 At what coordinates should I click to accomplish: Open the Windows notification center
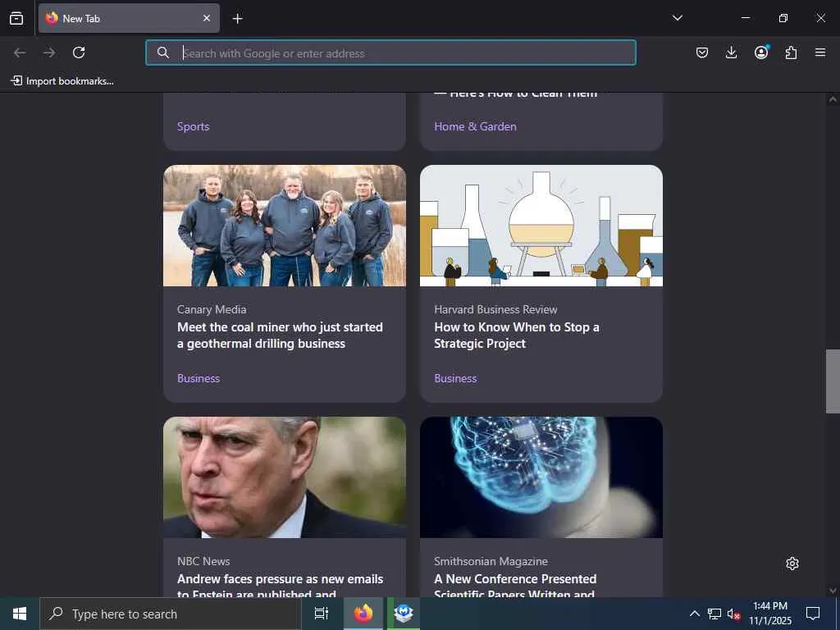pyautogui.click(x=813, y=614)
